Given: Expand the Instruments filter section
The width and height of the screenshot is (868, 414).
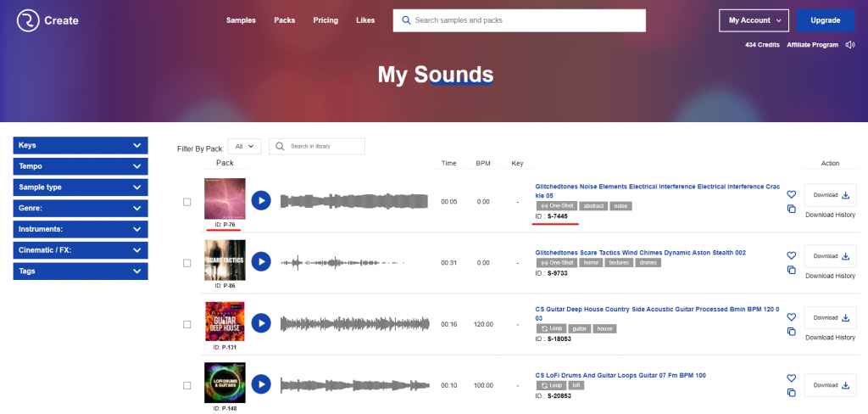Looking at the screenshot, I should [81, 229].
